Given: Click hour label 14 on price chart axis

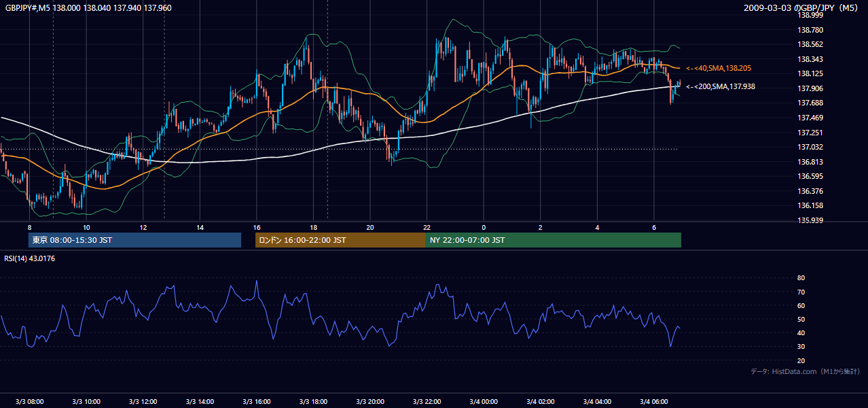Looking at the screenshot, I should (200, 227).
